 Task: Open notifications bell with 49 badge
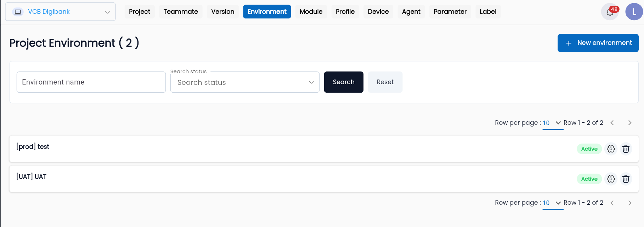pyautogui.click(x=610, y=12)
